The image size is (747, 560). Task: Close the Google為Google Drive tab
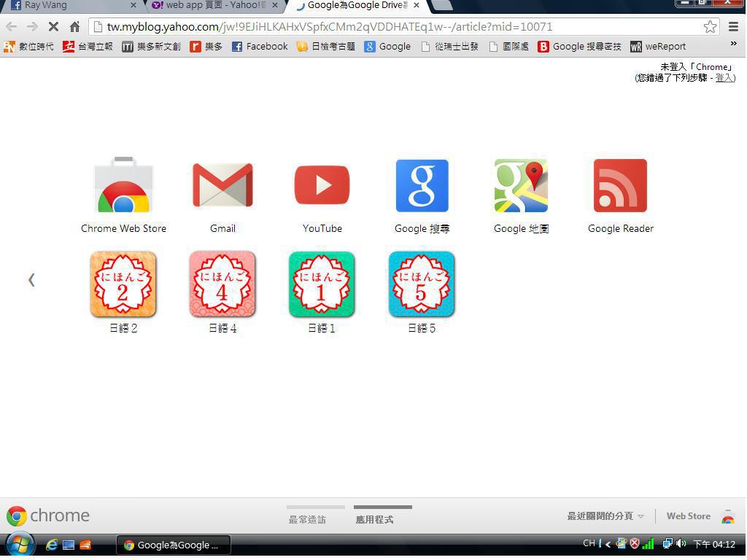coord(417,5)
